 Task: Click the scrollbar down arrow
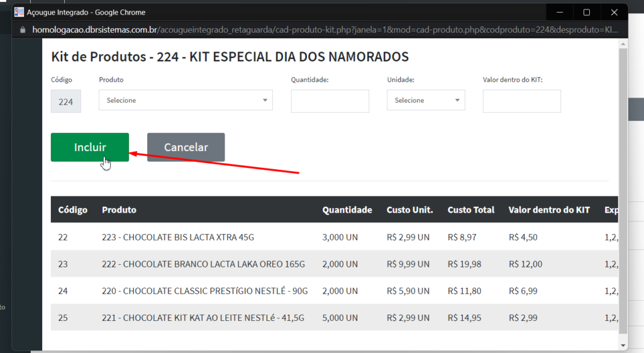pos(623,345)
